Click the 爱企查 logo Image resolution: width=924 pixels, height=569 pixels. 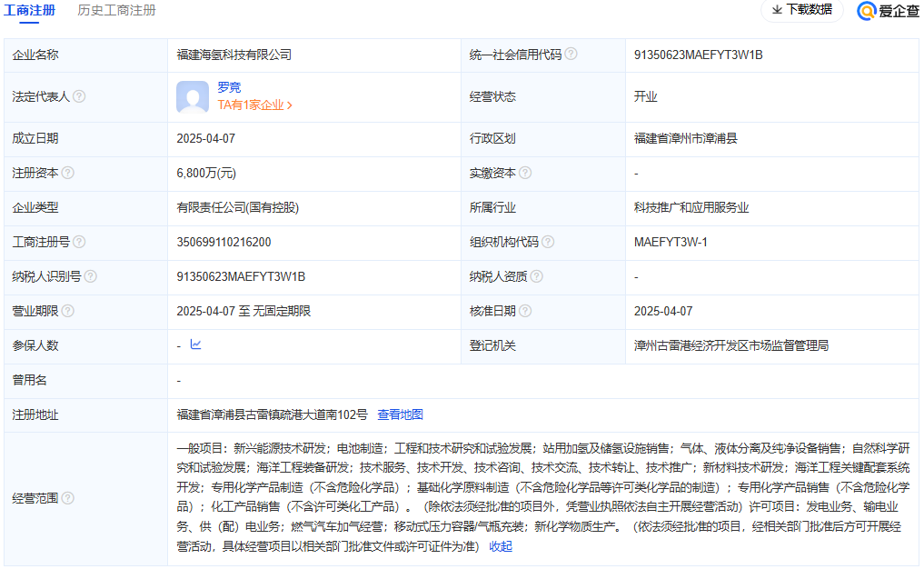coord(887,11)
